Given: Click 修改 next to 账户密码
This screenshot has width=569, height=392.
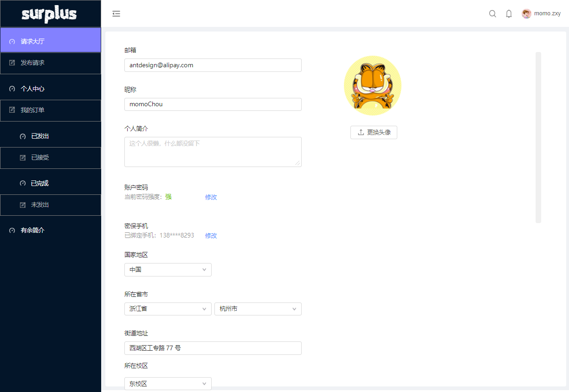Looking at the screenshot, I should [210, 197].
